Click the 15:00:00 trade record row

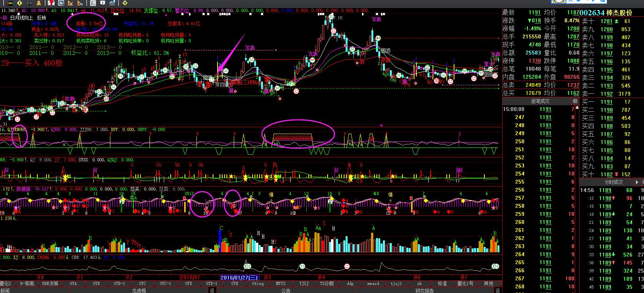click(x=539, y=109)
